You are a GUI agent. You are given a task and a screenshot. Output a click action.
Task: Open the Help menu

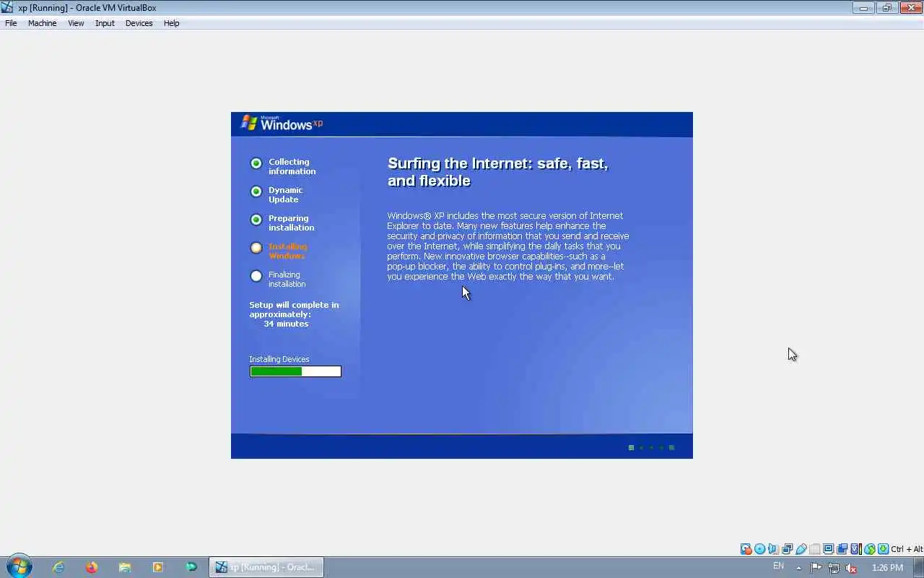(x=171, y=23)
